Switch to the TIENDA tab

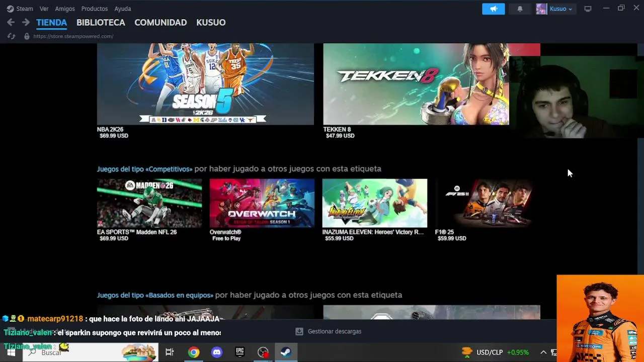pos(51,23)
